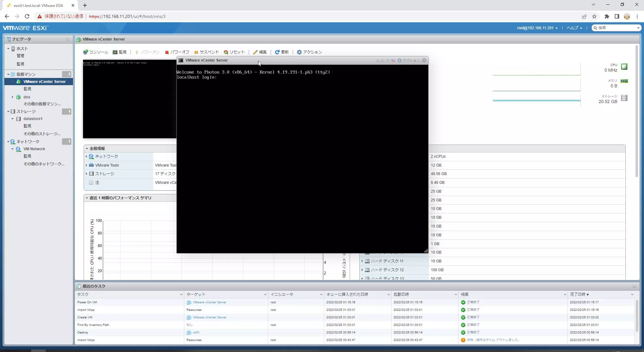The width and height of the screenshot is (644, 352).
Task: Collapse the ストレージ navigator section
Action: click(8, 112)
